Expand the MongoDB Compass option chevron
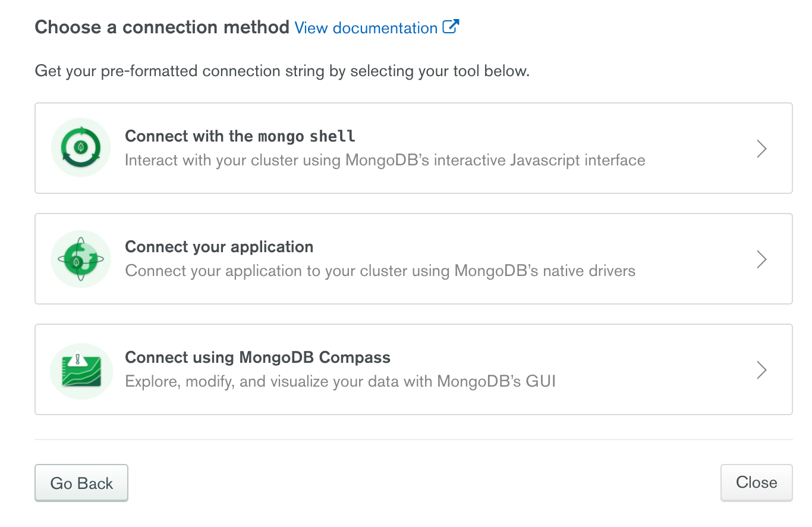This screenshot has width=812, height=527. (761, 370)
